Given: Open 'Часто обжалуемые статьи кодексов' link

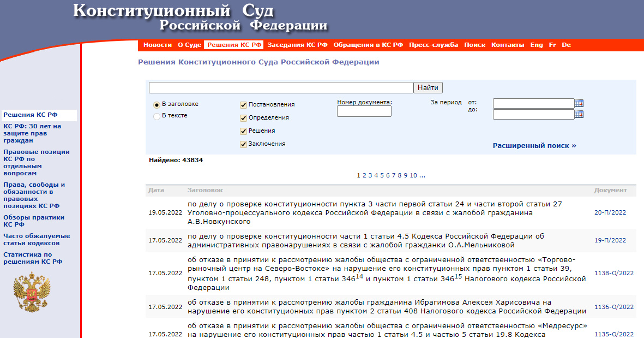Looking at the screenshot, I should tap(37, 239).
